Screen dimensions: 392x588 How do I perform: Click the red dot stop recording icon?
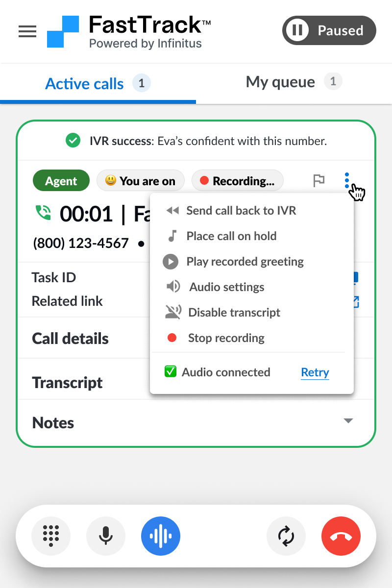point(172,338)
